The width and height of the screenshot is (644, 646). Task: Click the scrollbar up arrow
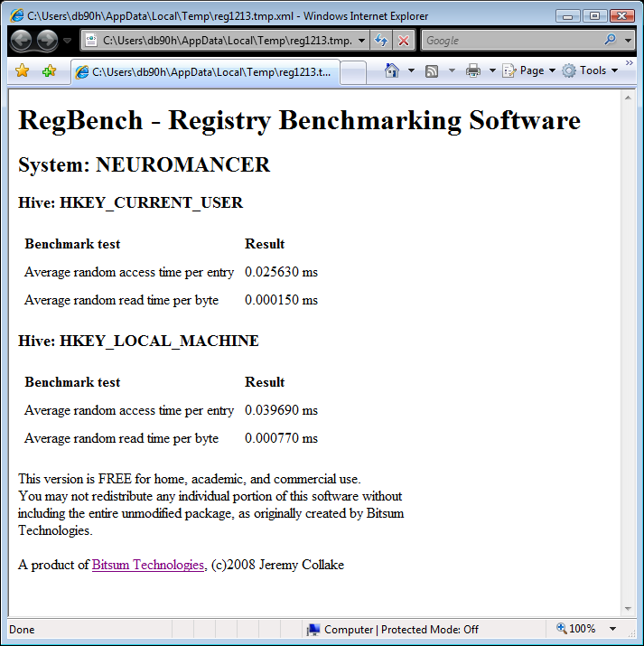pyautogui.click(x=628, y=98)
